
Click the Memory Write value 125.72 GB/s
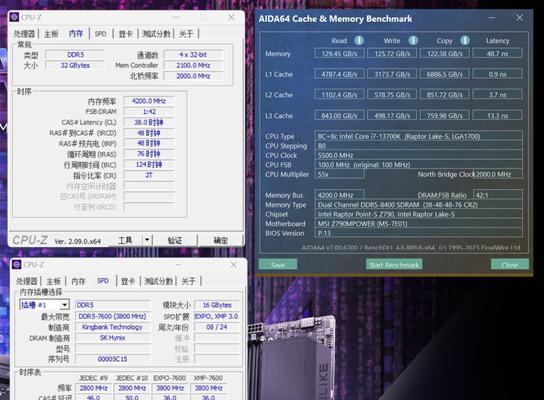pos(392,53)
